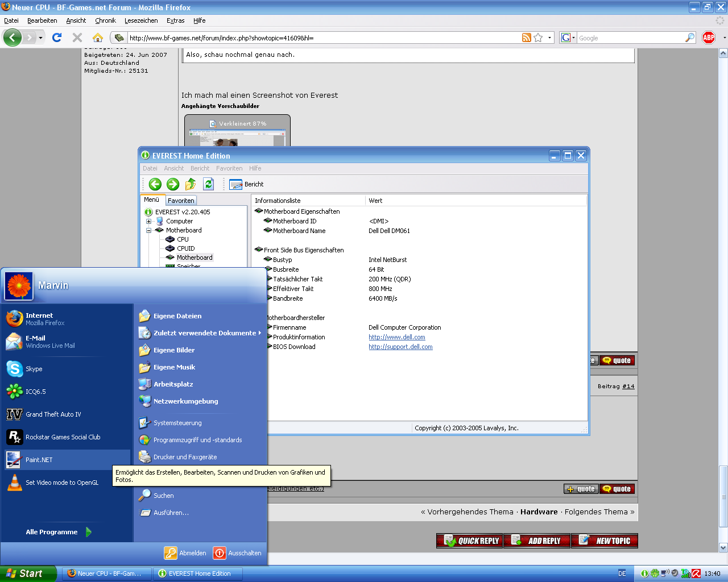
Task: Open the Firefox Bearbeiten menu
Action: tap(42, 20)
